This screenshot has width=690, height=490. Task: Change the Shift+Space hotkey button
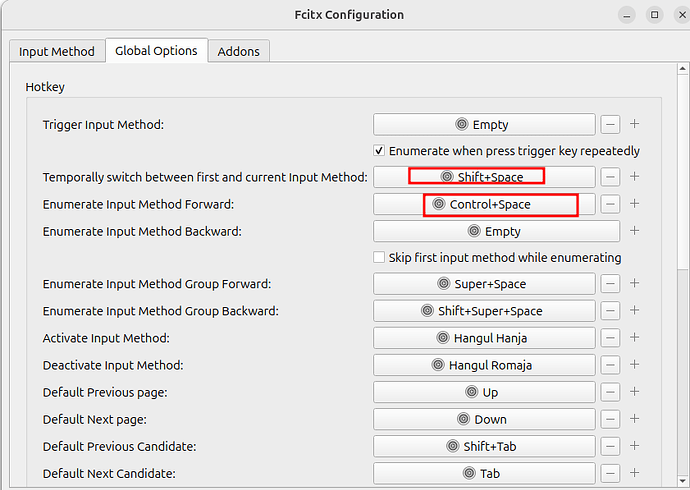(x=484, y=177)
